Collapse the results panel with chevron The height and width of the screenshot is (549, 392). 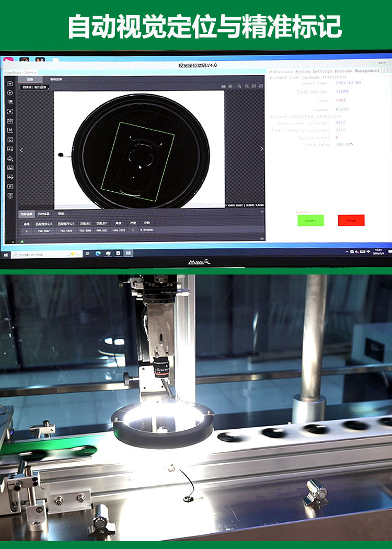(x=261, y=212)
